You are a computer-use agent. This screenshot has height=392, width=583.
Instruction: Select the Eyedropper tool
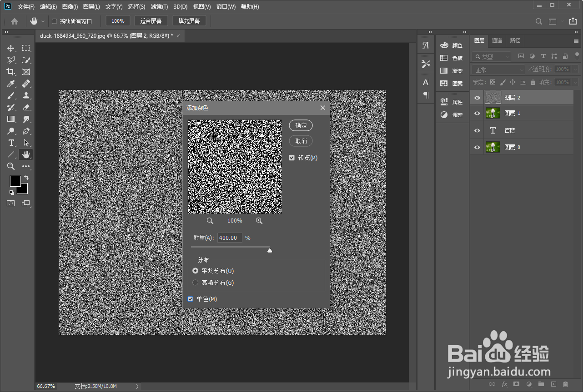click(x=11, y=84)
